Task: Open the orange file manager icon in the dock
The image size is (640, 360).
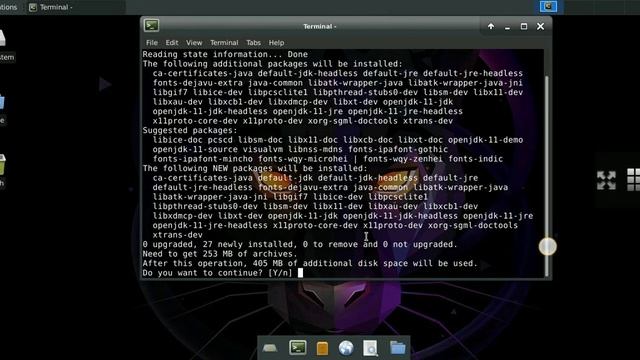Action: pos(322,348)
